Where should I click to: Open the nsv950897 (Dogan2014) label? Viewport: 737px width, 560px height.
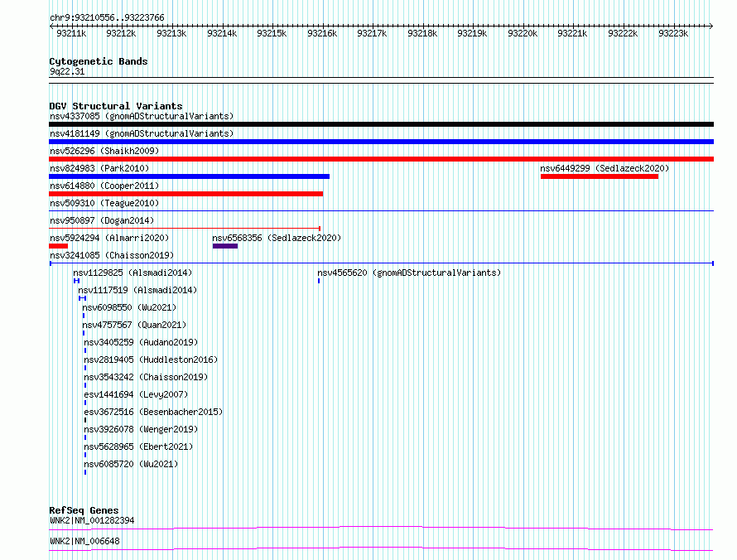coord(102,220)
